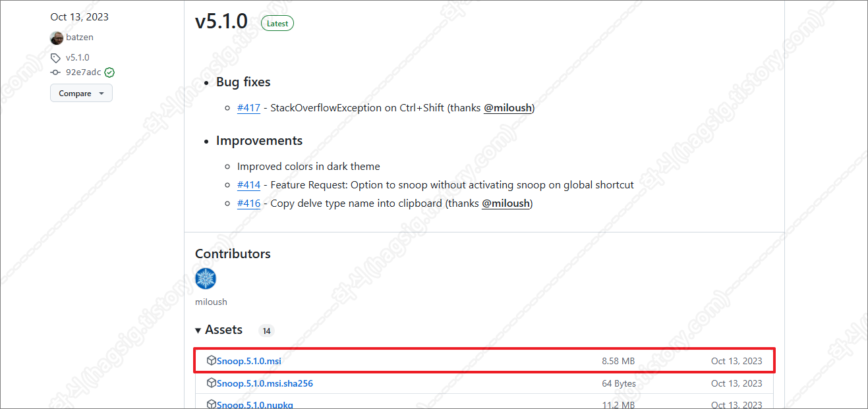Open issue #414 link
The image size is (868, 409).
pos(248,185)
